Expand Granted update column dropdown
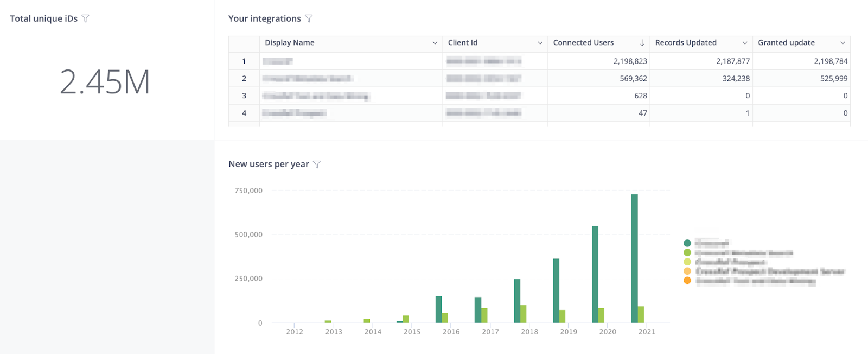This screenshot has height=354, width=868. pos(843,43)
